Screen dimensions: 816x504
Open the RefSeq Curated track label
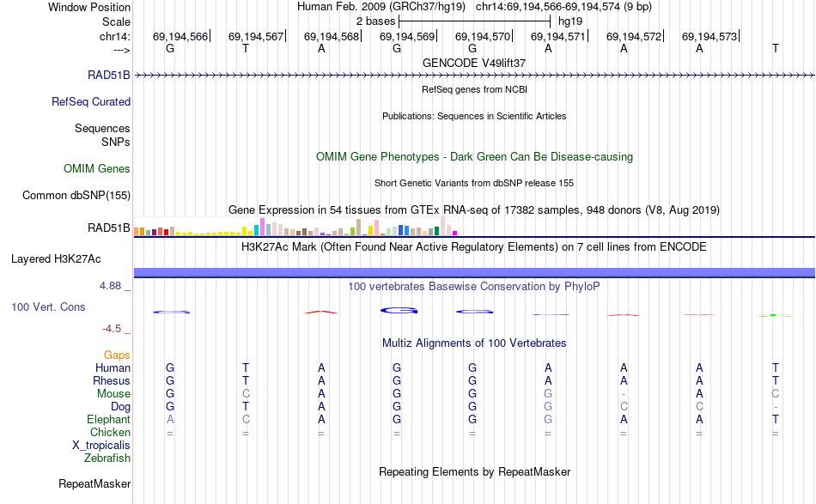pos(91,102)
